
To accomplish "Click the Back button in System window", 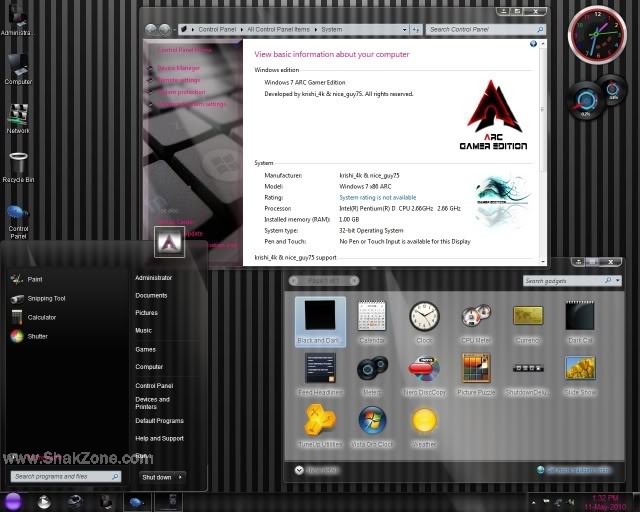I will click(151, 29).
